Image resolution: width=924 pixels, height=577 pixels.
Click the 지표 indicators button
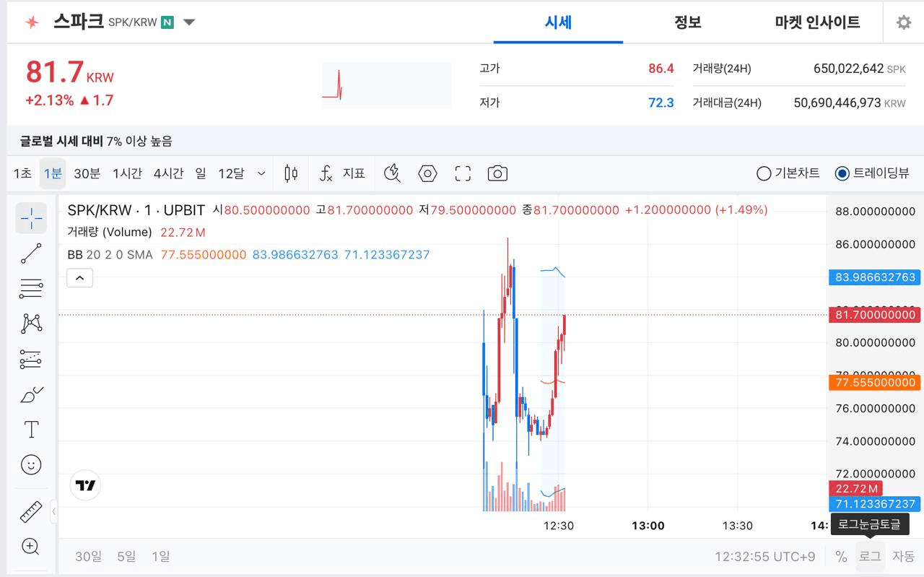click(343, 173)
